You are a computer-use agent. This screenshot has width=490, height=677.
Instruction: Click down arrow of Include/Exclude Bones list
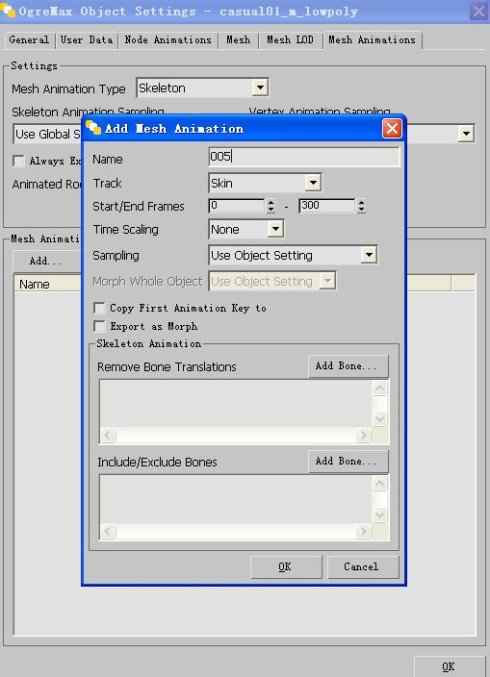(x=379, y=514)
